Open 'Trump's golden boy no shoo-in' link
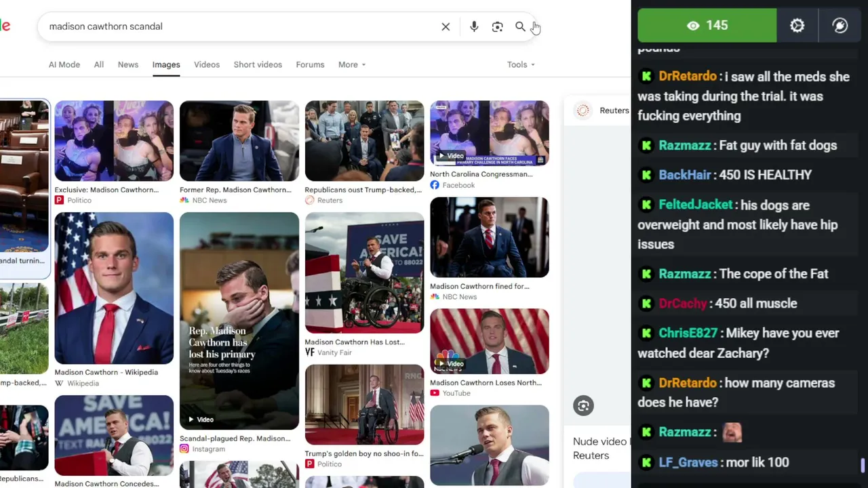Image resolution: width=868 pixels, height=488 pixels. coord(364,453)
